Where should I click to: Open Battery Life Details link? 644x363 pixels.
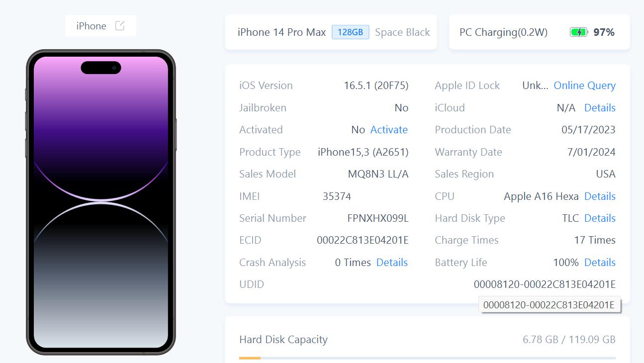click(x=600, y=263)
